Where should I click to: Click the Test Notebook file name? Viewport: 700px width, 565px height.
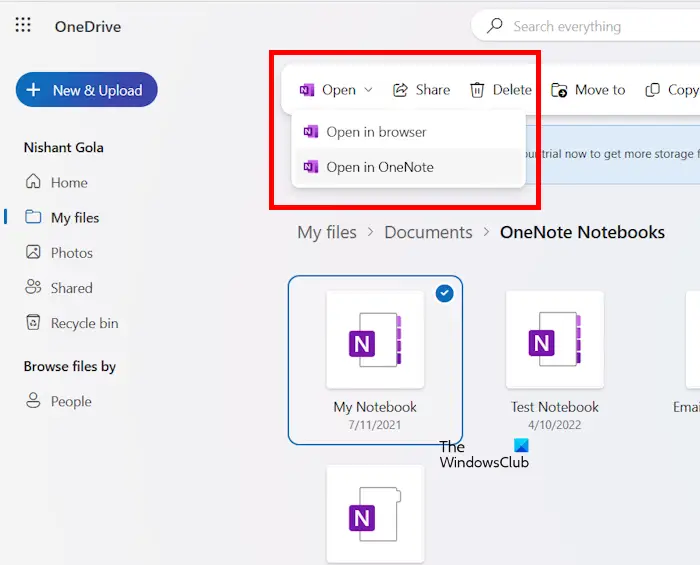pos(554,407)
